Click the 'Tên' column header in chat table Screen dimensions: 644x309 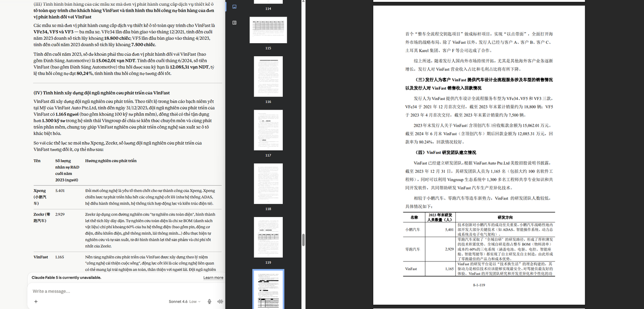click(37, 161)
